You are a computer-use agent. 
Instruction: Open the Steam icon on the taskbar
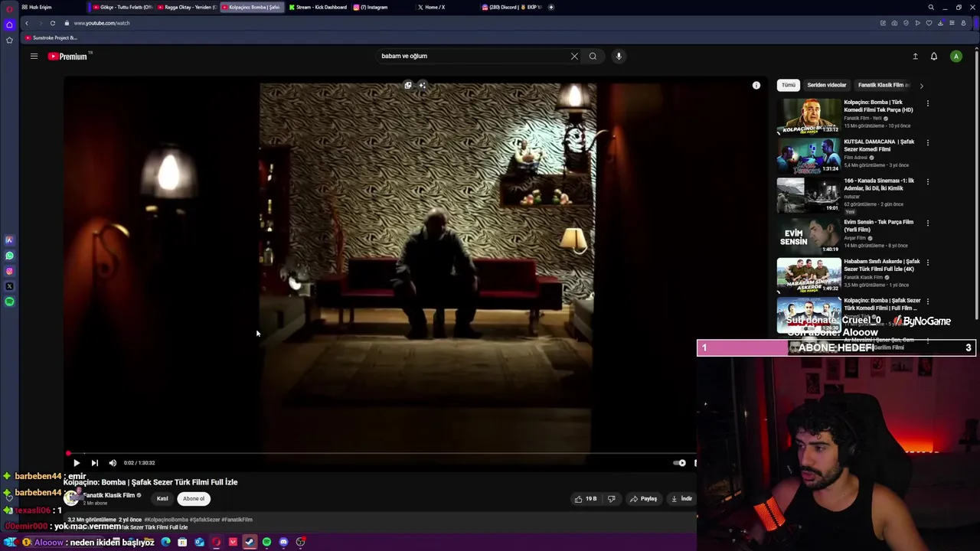click(x=250, y=542)
